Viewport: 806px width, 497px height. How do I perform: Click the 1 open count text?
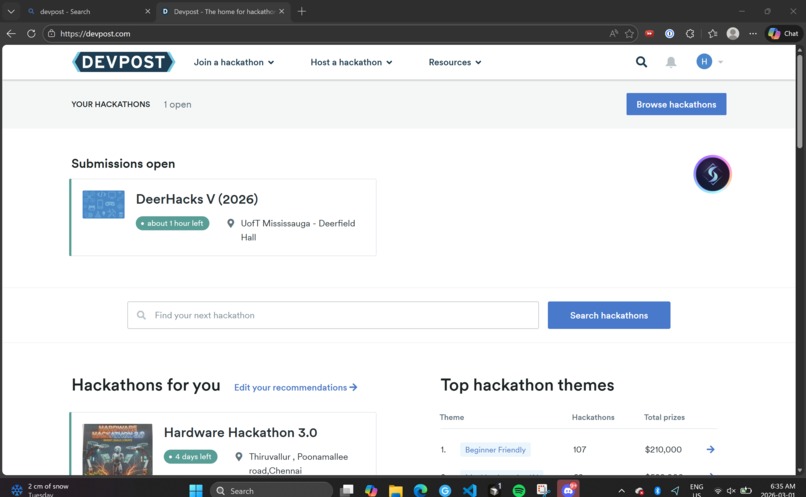point(177,104)
